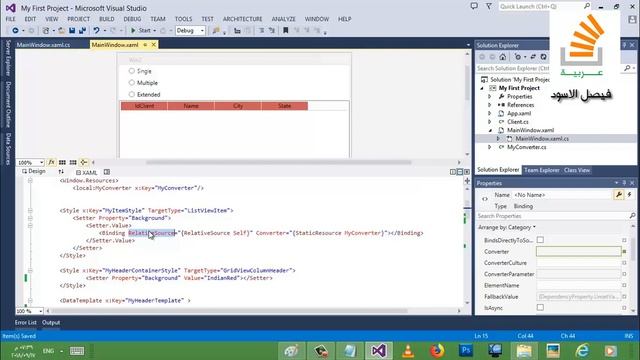640x360 pixels.
Task: Select the Single radio button
Action: (x=131, y=71)
